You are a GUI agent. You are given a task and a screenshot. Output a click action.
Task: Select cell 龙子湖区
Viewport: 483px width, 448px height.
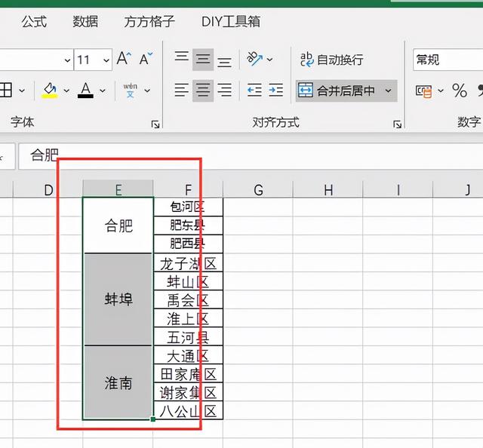click(x=188, y=263)
